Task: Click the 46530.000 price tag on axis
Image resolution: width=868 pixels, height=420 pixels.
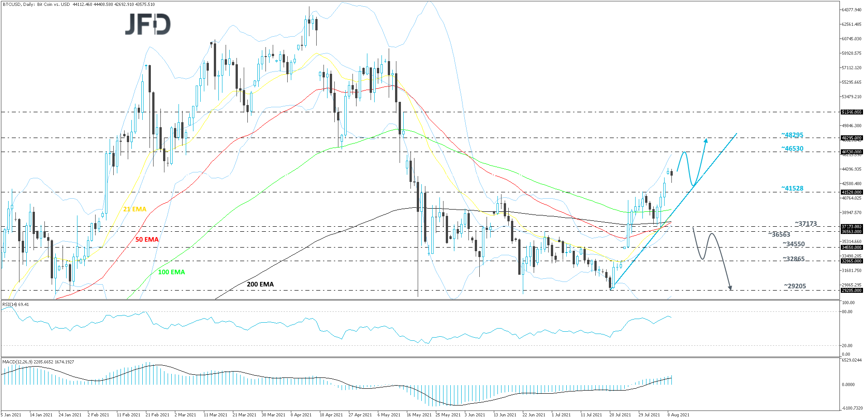Action: [852, 152]
